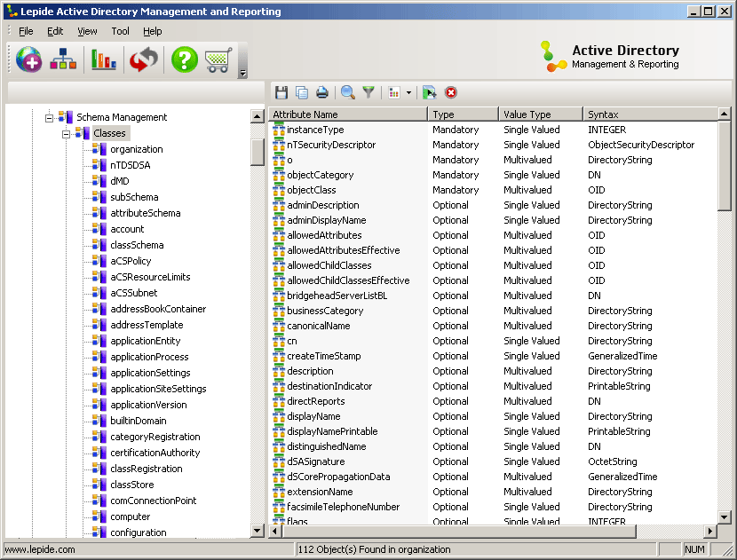The image size is (737, 560).
Task: Sort by clicking the Attribute Name column header
Action: [346, 114]
